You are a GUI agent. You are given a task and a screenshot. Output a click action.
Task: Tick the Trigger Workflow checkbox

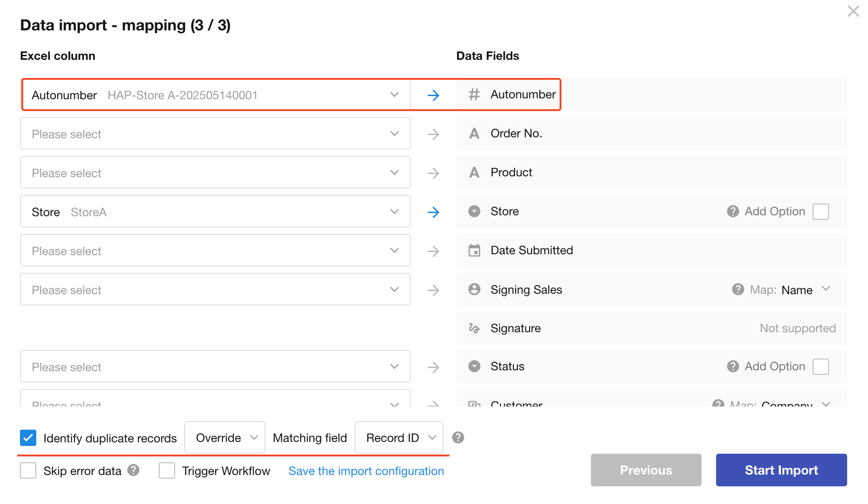[x=167, y=470]
